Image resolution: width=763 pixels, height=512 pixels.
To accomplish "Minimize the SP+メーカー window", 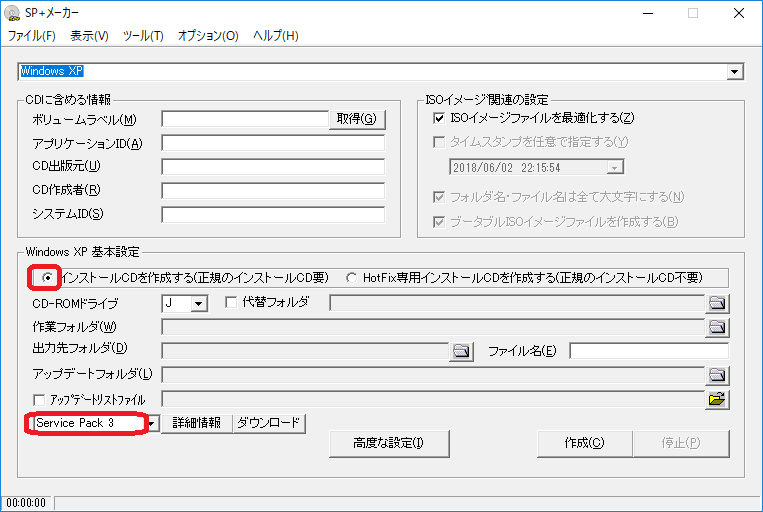I will [648, 13].
